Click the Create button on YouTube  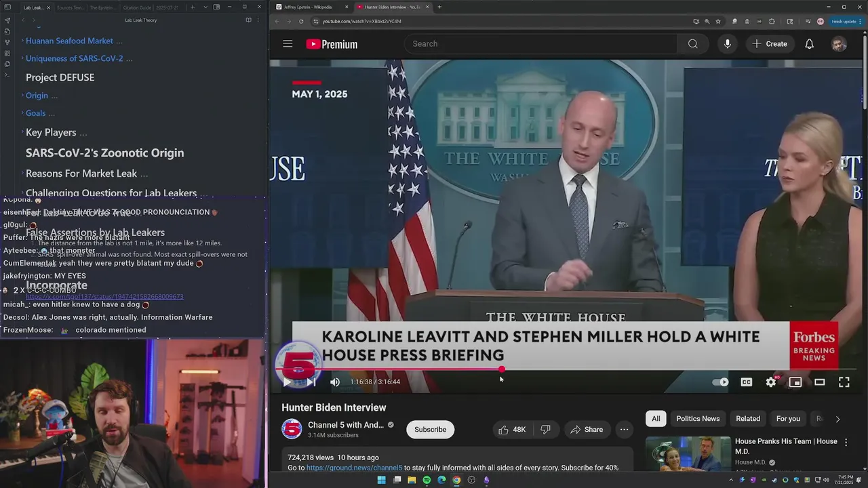[770, 44]
